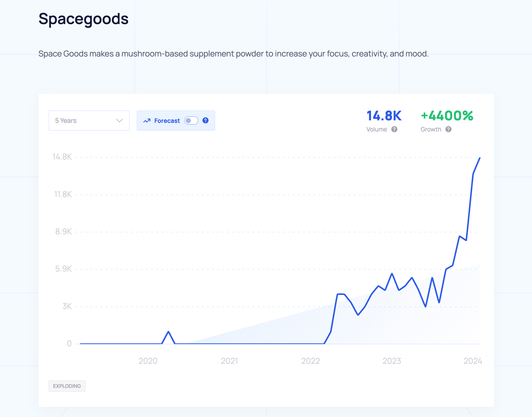The image size is (532, 417).
Task: Click the 2020 x-axis label
Action: point(148,361)
